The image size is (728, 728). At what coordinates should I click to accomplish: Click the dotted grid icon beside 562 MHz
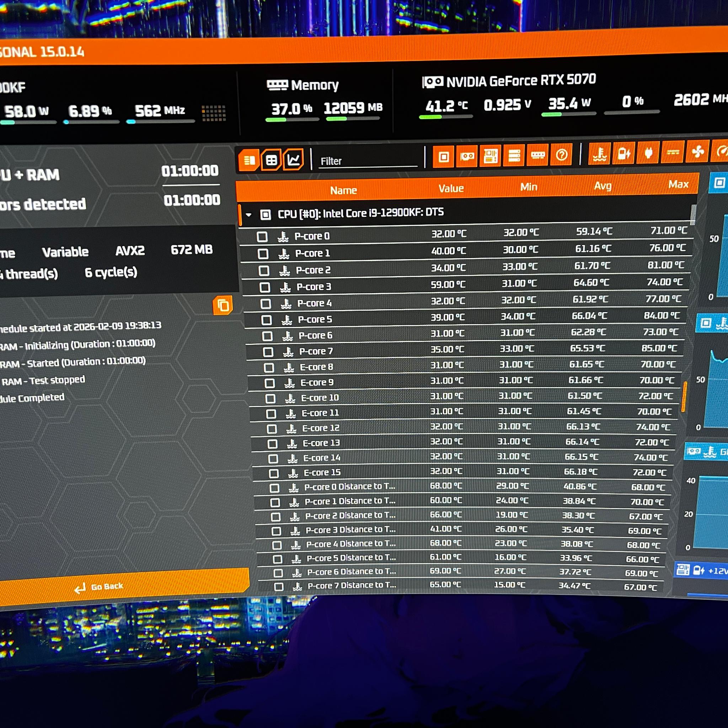click(x=214, y=113)
